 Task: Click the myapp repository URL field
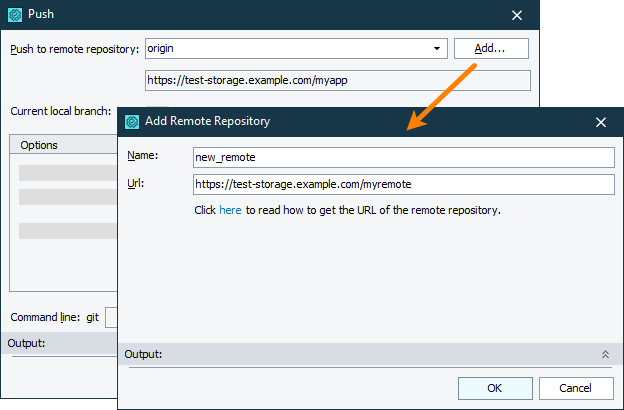336,81
